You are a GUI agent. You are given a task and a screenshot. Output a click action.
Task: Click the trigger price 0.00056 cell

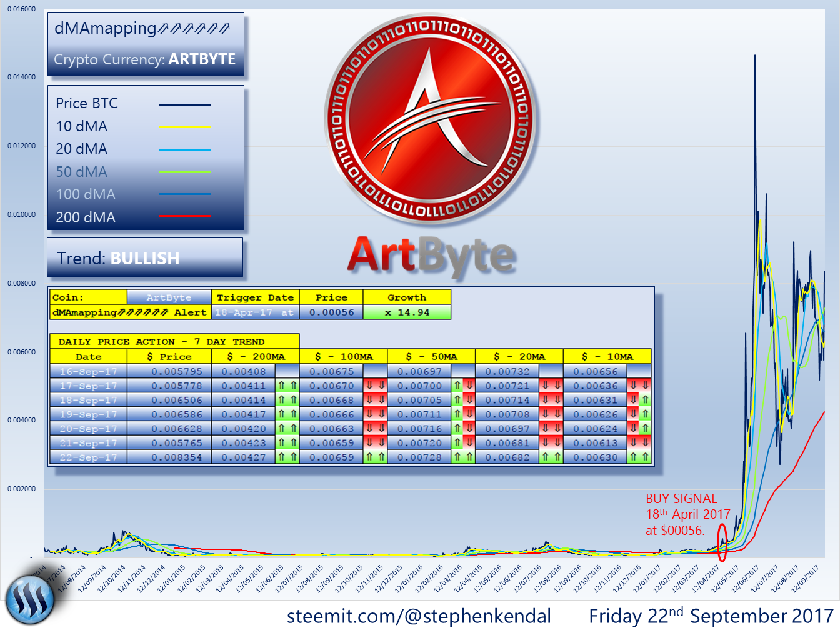pyautogui.click(x=331, y=312)
